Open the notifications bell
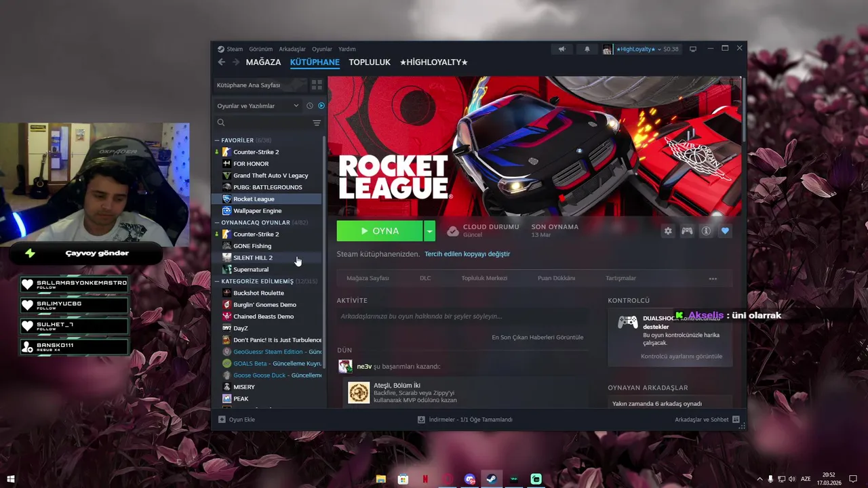This screenshot has width=868, height=488. tap(587, 49)
